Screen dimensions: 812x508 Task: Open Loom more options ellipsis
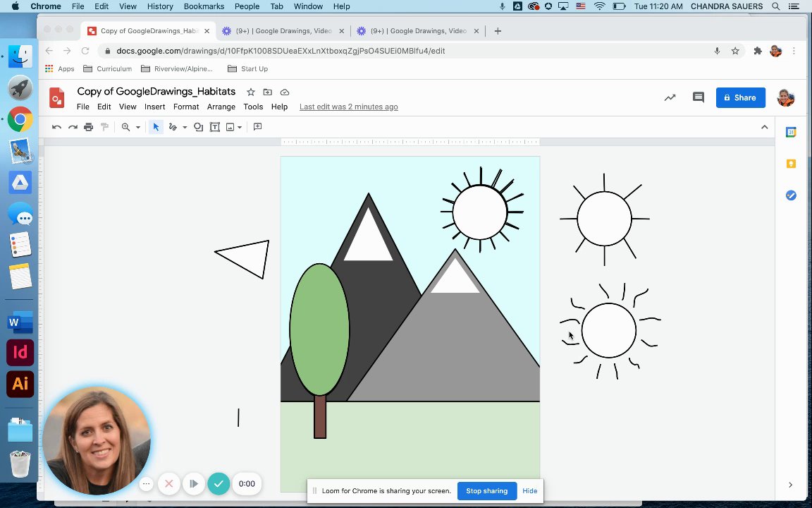[x=146, y=483]
